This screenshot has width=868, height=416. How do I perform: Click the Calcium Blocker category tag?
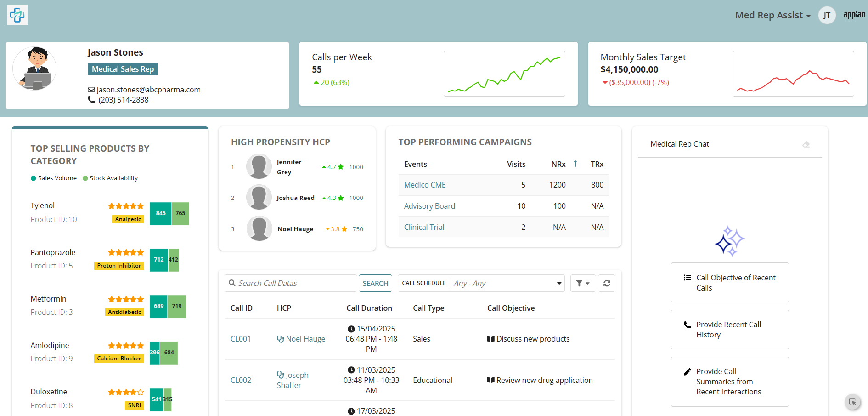(x=119, y=359)
